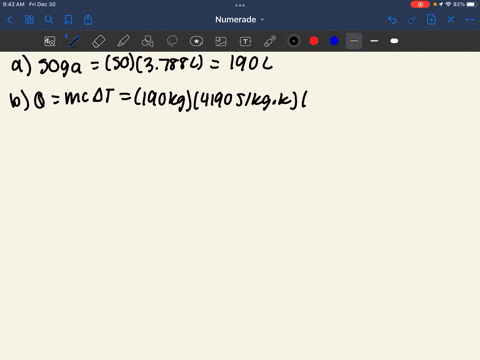Select the Eraser tool
The height and width of the screenshot is (360, 480).
pos(98,41)
